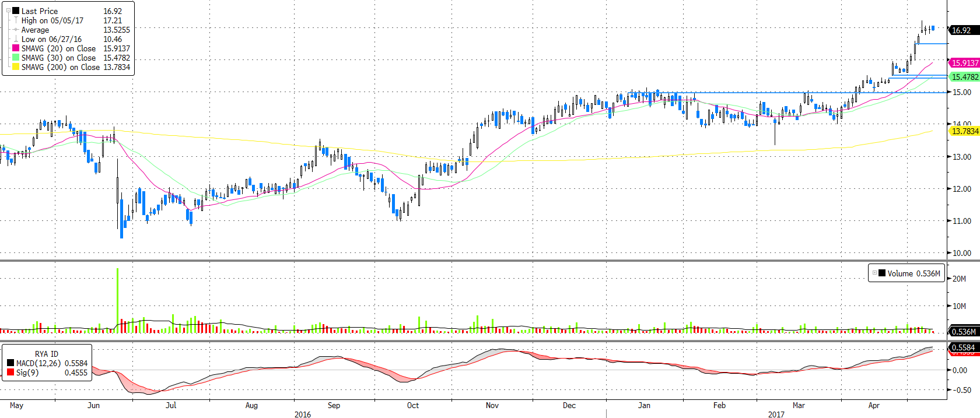Screen dimensions: 980x418
Task: Click Dec on the time axis
Action: (569, 405)
